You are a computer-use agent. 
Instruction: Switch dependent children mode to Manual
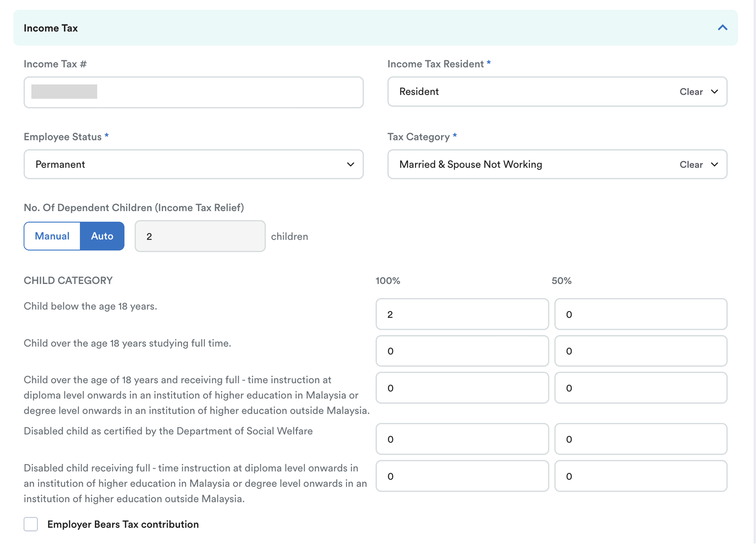pyautogui.click(x=52, y=236)
